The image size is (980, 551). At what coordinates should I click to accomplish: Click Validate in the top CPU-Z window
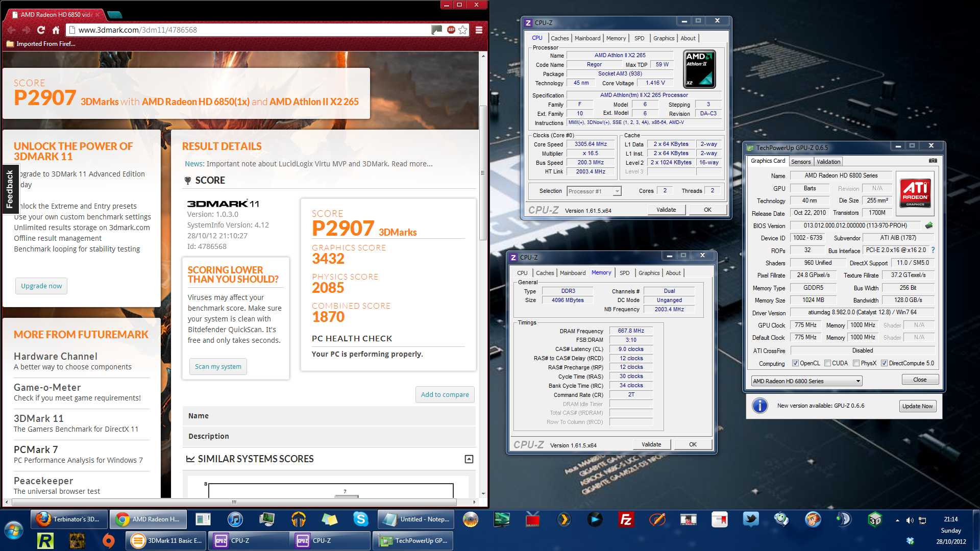[666, 210]
